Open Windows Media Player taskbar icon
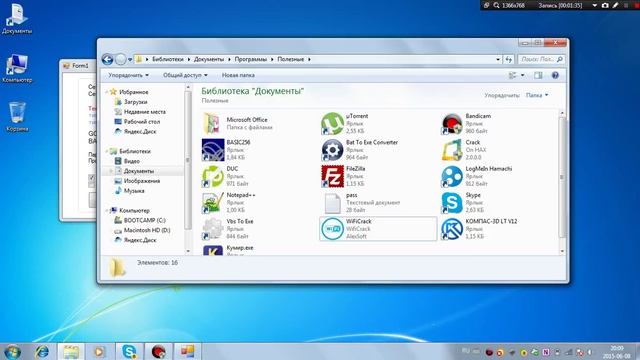The height and width of the screenshot is (360, 640). (x=99, y=351)
